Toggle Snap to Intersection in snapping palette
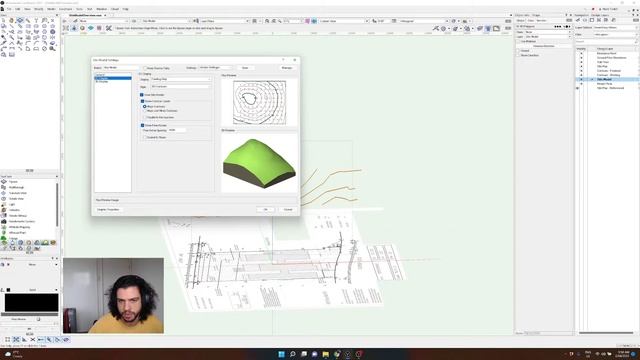Image resolution: width=640 pixels, height=360 pixels. (33, 340)
